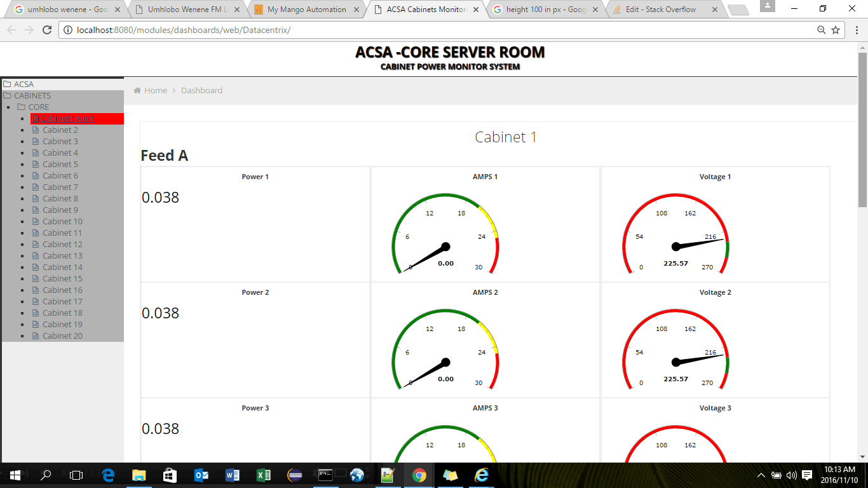This screenshot has height=488, width=868.
Task: Click the Home breadcrumb link
Action: 156,91
